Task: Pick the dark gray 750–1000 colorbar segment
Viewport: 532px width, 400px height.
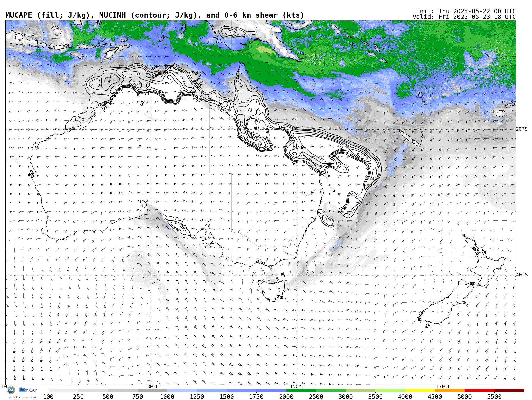Action: point(152,391)
